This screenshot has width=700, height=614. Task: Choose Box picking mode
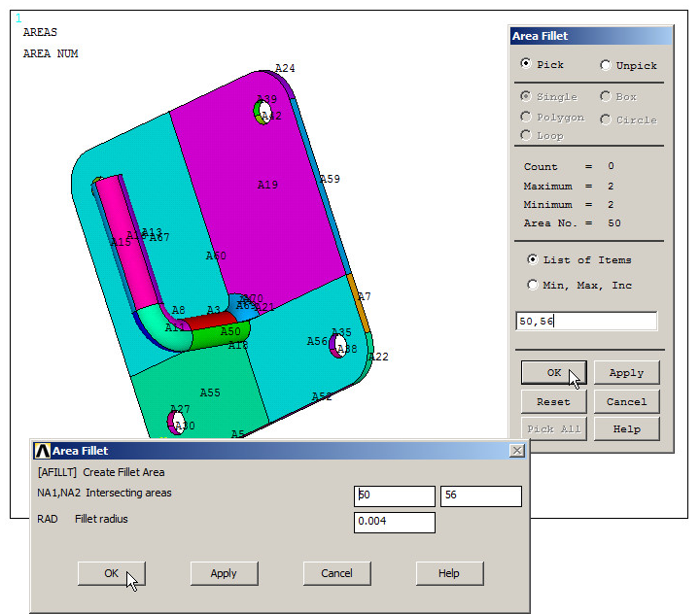(606, 96)
